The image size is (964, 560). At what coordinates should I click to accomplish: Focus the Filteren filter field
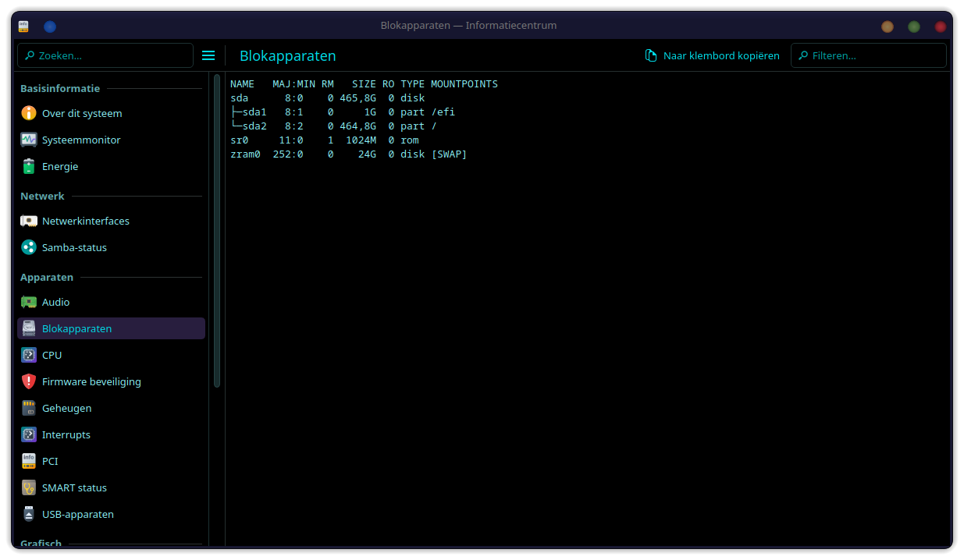click(x=869, y=55)
